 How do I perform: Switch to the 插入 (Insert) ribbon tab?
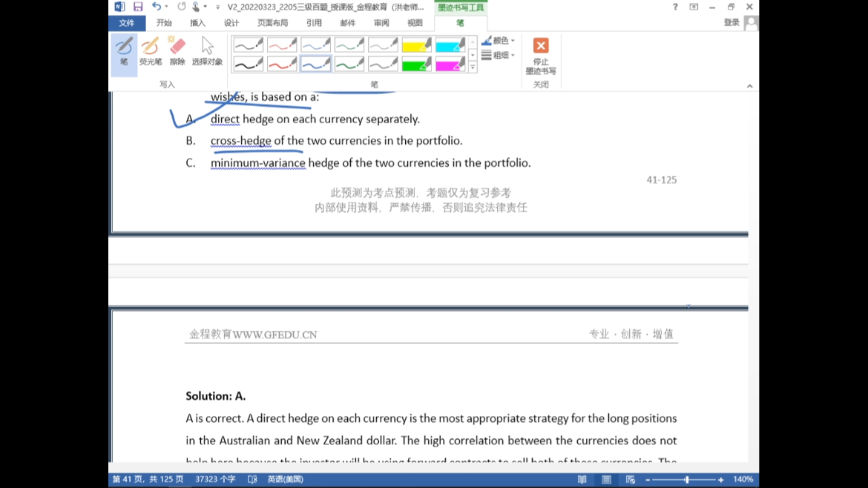197,23
